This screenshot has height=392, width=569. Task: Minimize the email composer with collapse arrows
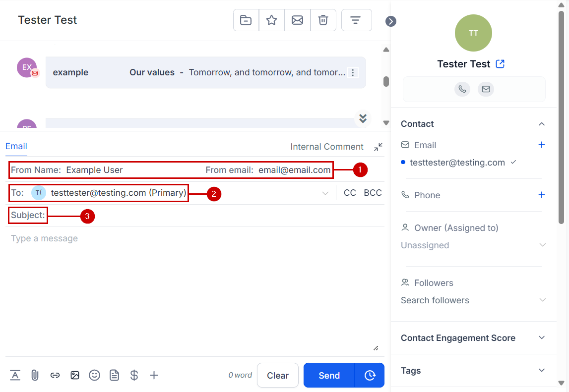(x=378, y=147)
